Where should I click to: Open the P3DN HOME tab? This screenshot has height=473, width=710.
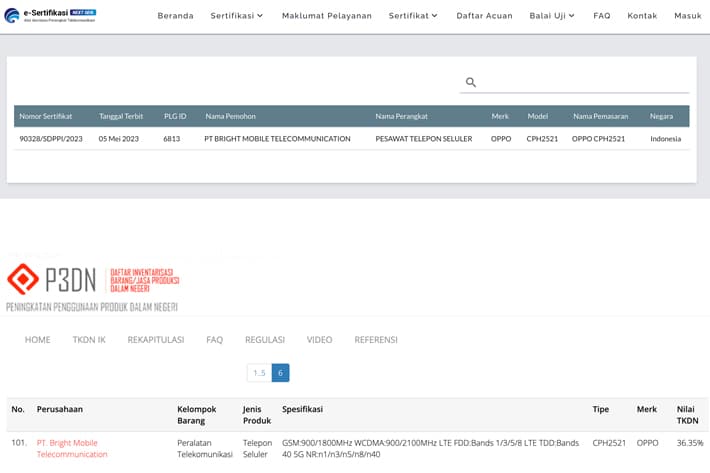tap(38, 340)
